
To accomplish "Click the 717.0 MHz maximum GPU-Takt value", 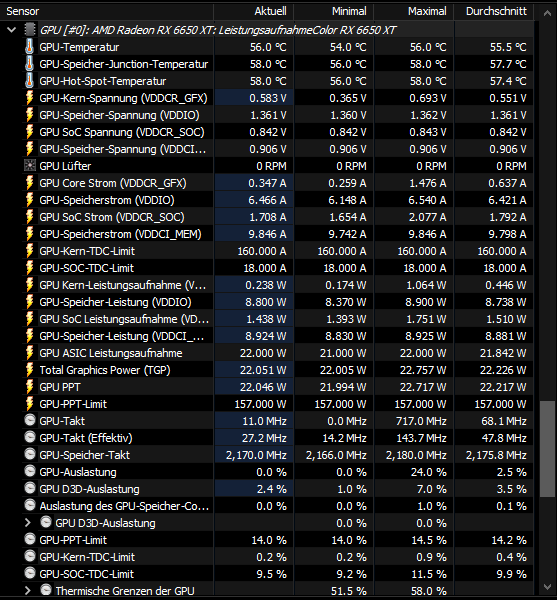I will [421, 421].
